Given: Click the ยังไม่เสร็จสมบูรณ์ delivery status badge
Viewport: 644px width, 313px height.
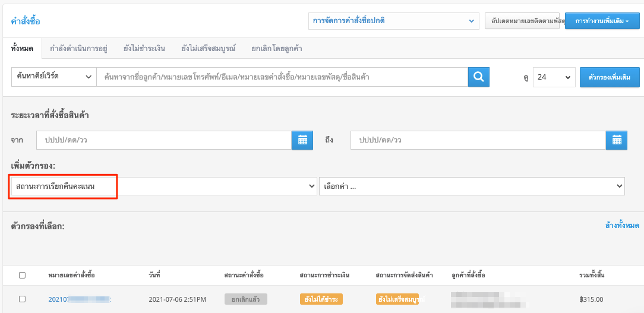Looking at the screenshot, I should point(397,299).
